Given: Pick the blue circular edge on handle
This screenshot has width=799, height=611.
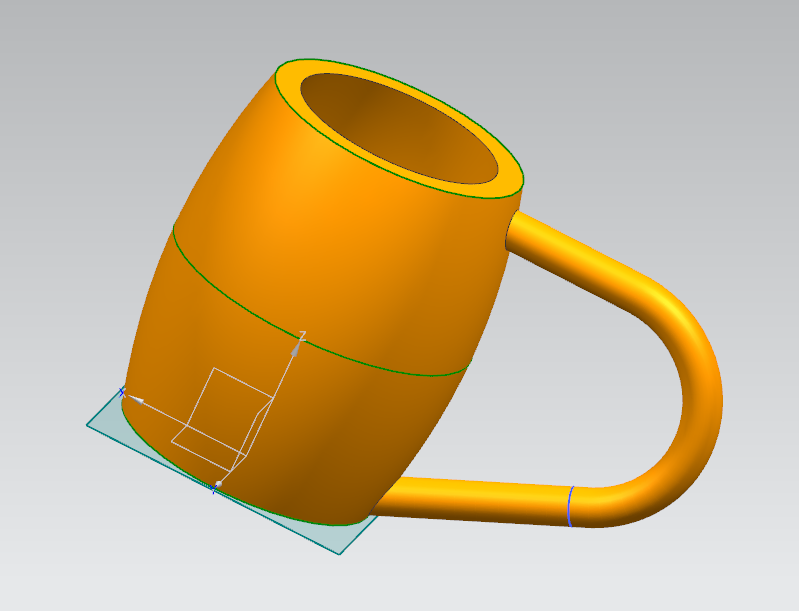Looking at the screenshot, I should click(569, 506).
